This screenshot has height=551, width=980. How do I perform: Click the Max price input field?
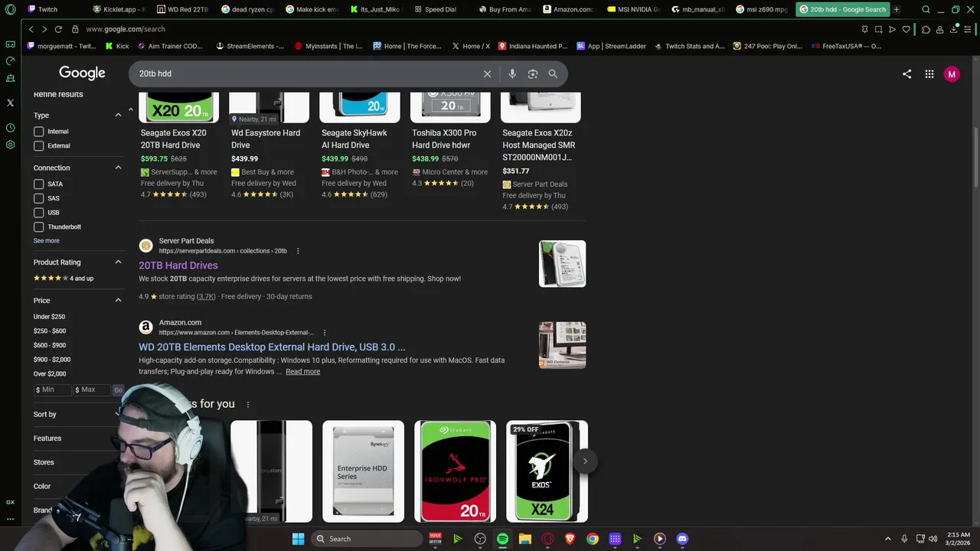[92, 390]
